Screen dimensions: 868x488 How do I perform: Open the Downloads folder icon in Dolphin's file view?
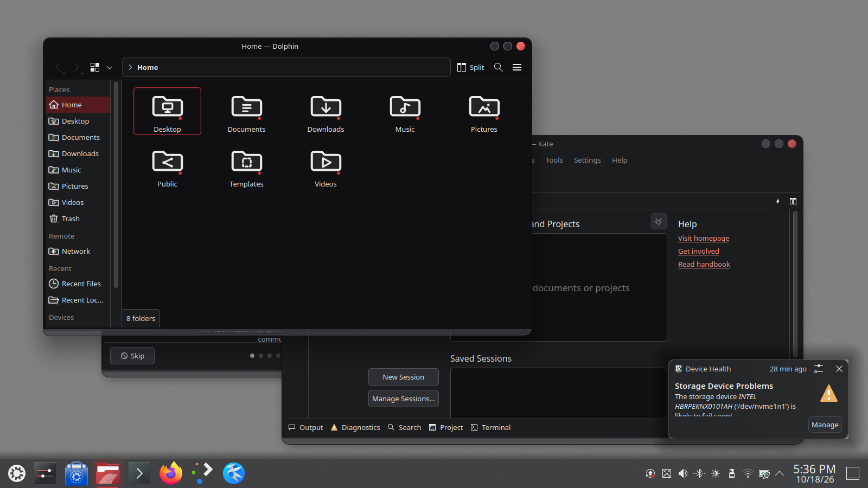(326, 107)
